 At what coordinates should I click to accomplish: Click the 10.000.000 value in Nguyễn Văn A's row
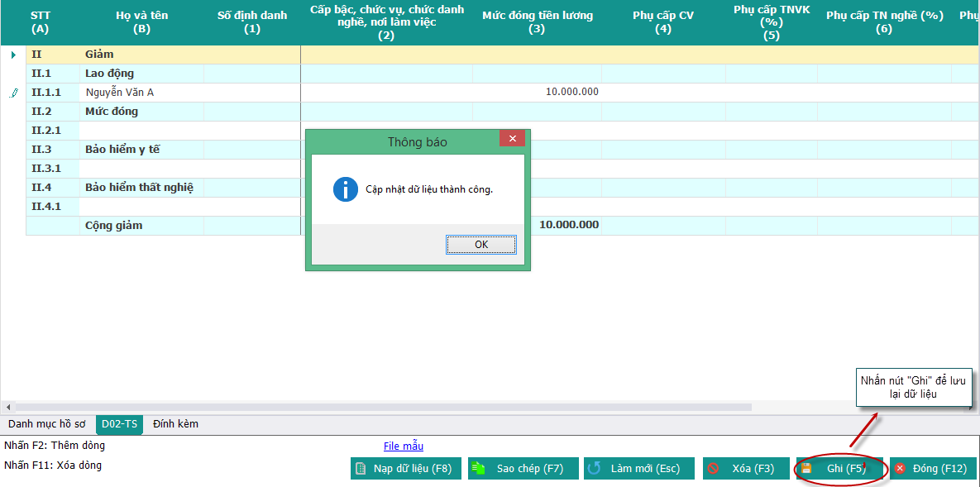click(x=572, y=93)
